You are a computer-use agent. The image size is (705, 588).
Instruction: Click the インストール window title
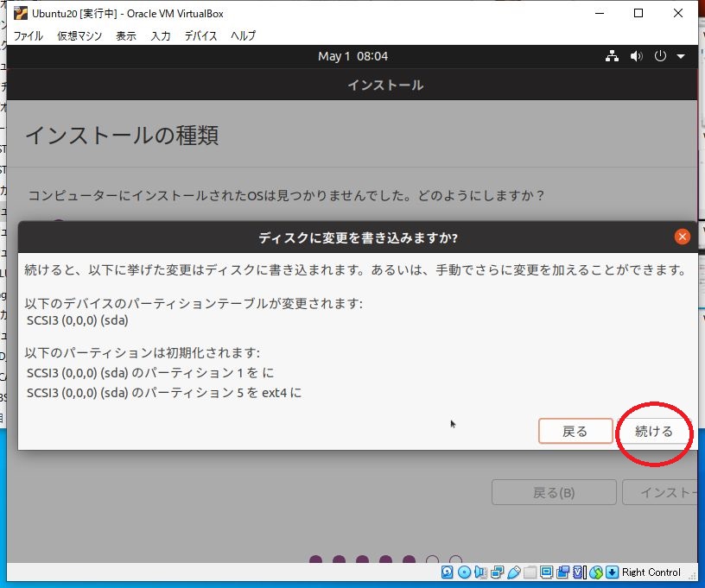[385, 85]
